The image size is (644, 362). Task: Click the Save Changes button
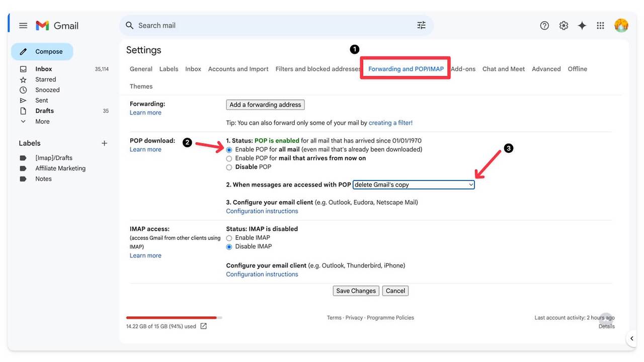tap(356, 291)
